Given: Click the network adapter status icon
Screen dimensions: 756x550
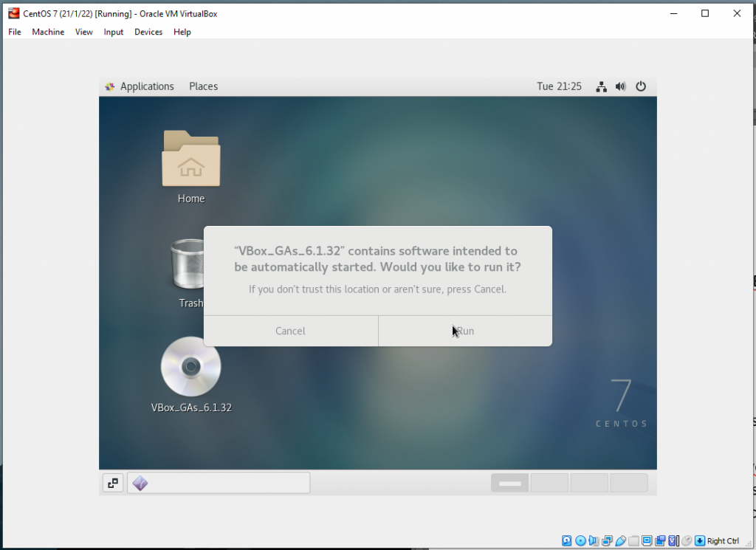Looking at the screenshot, I should tap(607, 541).
